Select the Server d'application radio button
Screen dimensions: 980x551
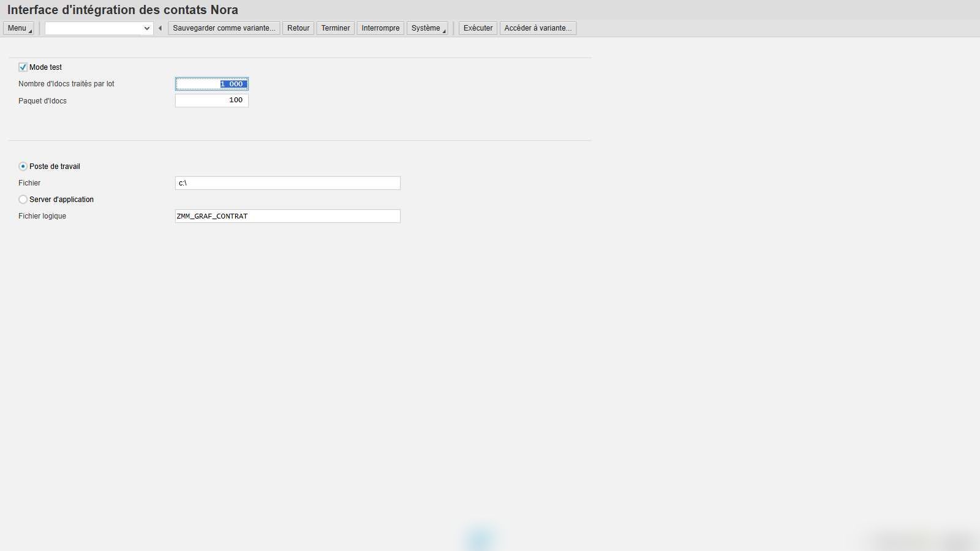coord(23,200)
